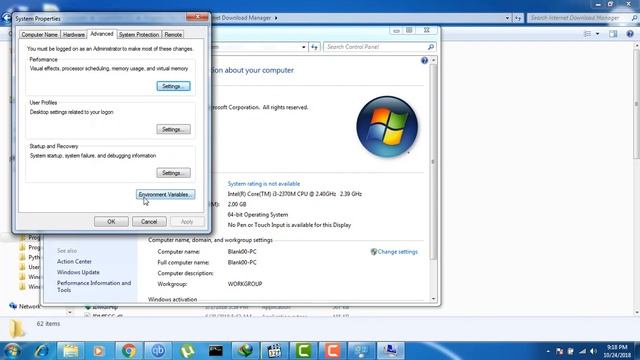Viewport: 640px width, 360px height.
Task: Click Cancel in System Properties
Action: tap(149, 221)
